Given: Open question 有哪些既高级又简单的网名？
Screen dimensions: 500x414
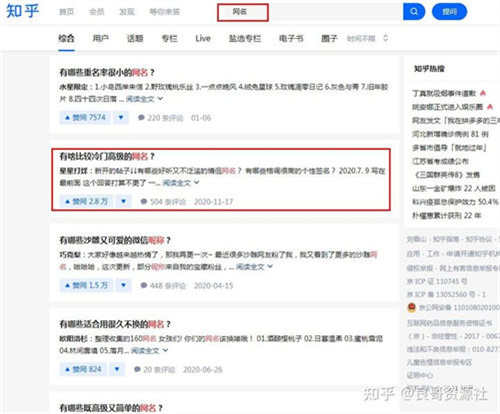Looking at the screenshot, I should tap(111, 408).
